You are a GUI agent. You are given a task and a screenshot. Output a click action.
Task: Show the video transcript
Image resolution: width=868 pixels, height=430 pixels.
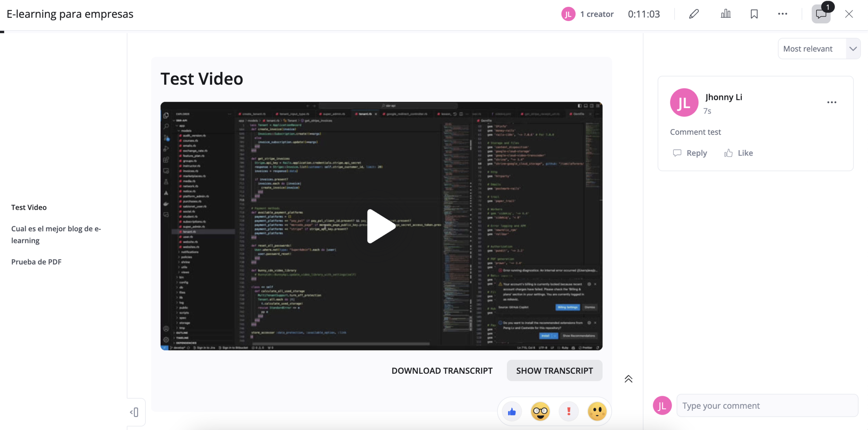pyautogui.click(x=554, y=370)
